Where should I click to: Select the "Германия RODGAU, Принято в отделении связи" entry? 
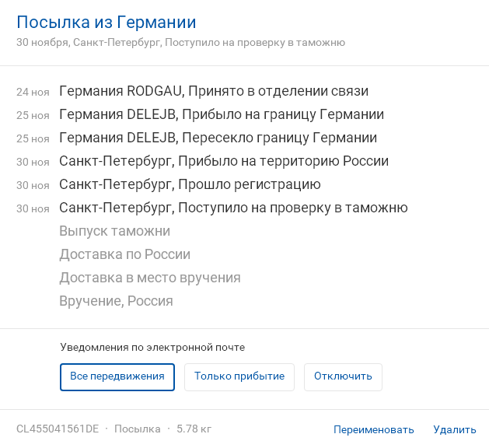(214, 92)
